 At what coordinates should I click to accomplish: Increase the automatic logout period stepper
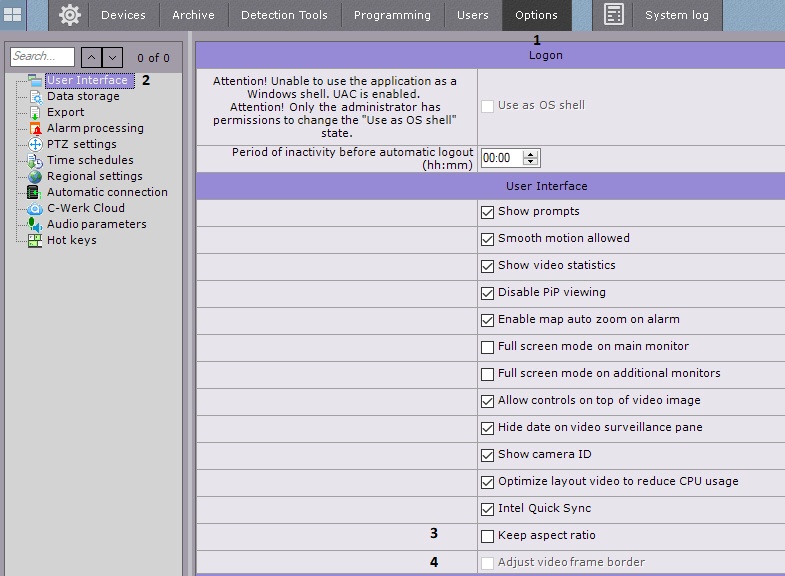coord(530,154)
